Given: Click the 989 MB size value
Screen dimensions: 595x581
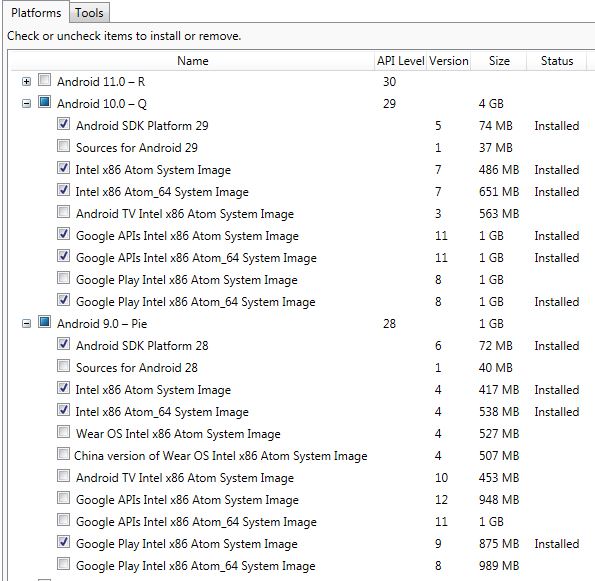Looking at the screenshot, I should 499,566.
